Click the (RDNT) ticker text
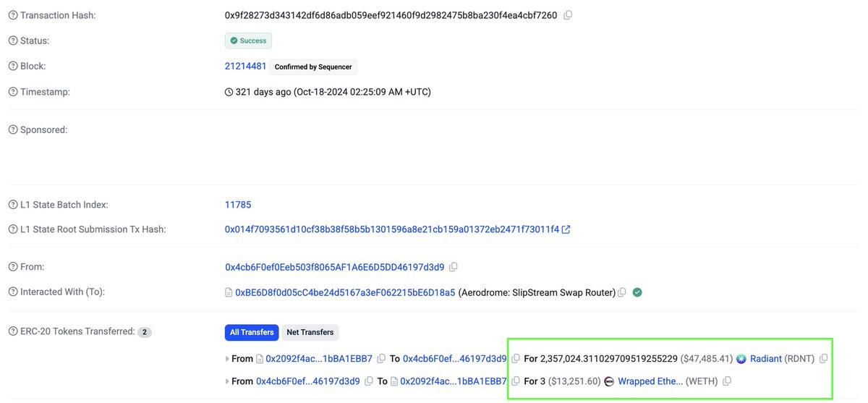The width and height of the screenshot is (868, 403). [800, 359]
